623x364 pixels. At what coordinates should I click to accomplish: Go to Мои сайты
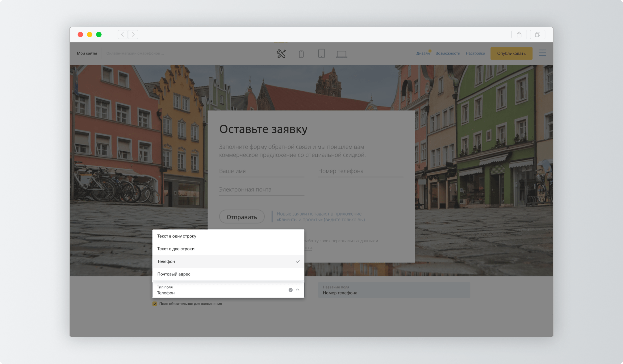click(87, 53)
